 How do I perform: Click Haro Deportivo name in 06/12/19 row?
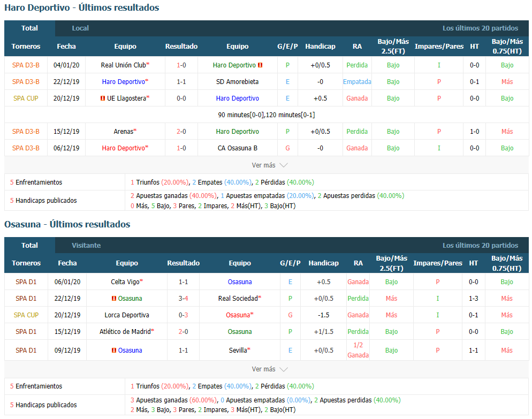coord(123,148)
